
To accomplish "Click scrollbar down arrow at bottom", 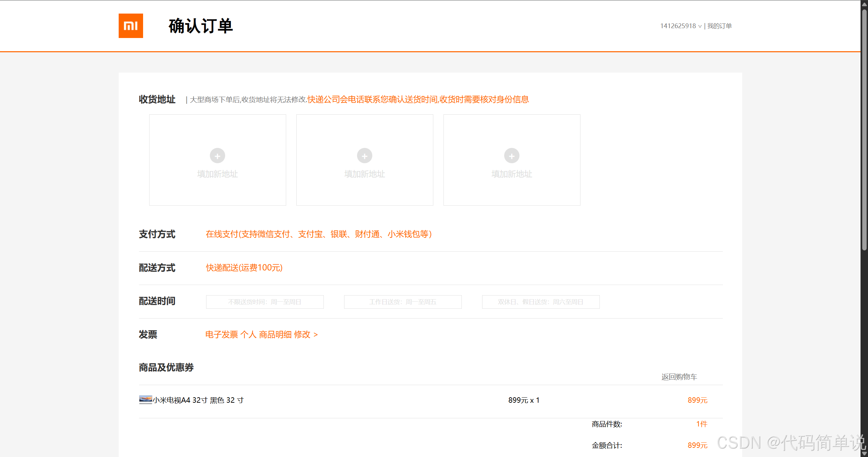I will tap(864, 454).
